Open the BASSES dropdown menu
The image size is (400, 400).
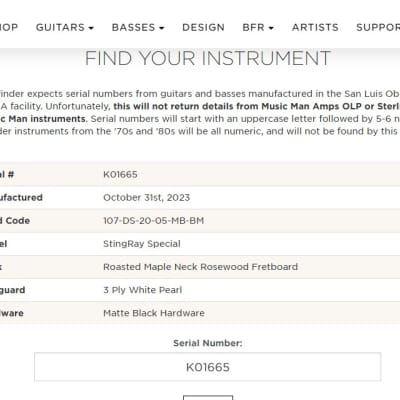click(138, 27)
